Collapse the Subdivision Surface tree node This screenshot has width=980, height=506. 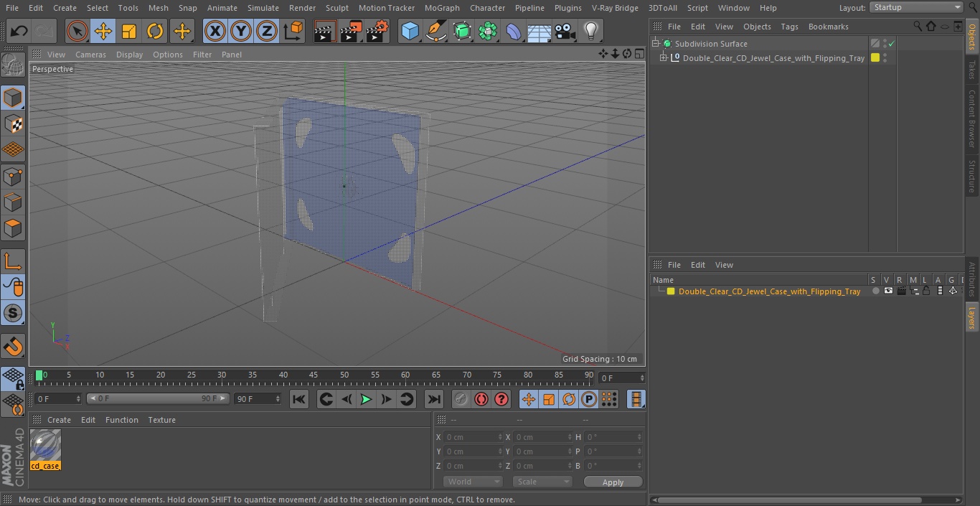click(x=655, y=44)
